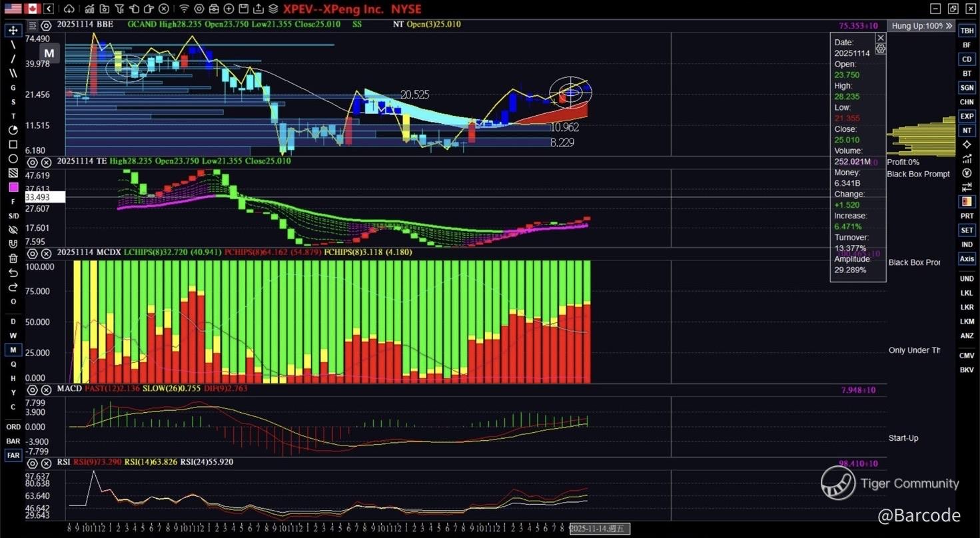
Task: Switch to the H timeframe
Action: 13,378
